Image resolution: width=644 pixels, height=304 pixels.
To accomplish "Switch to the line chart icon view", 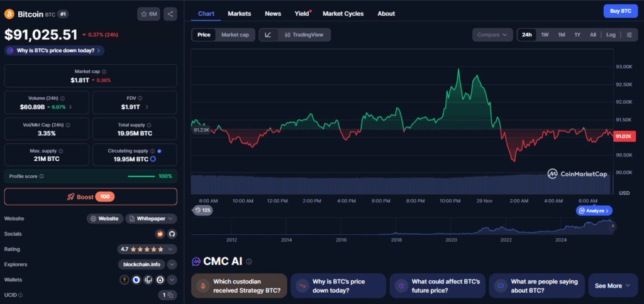I will coord(269,35).
